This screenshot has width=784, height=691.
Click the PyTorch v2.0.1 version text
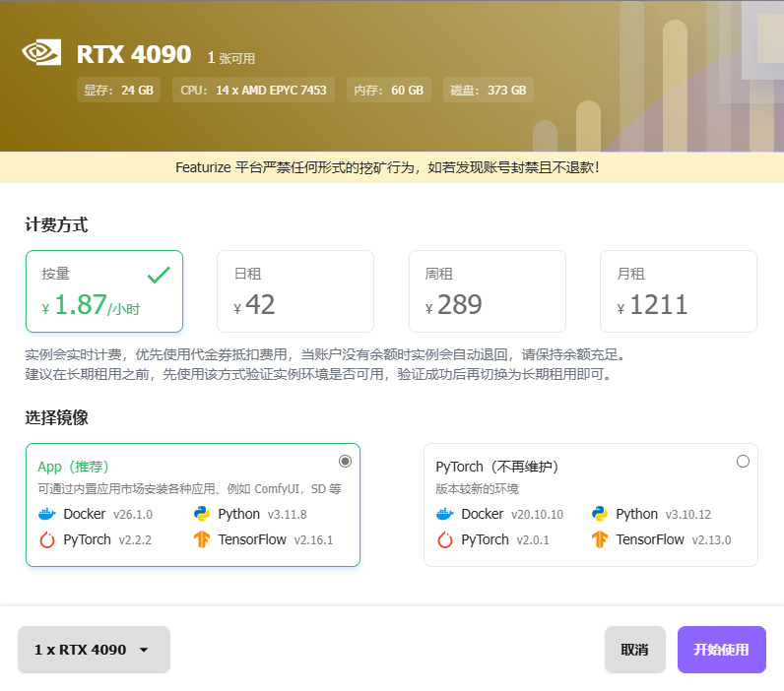tap(533, 540)
